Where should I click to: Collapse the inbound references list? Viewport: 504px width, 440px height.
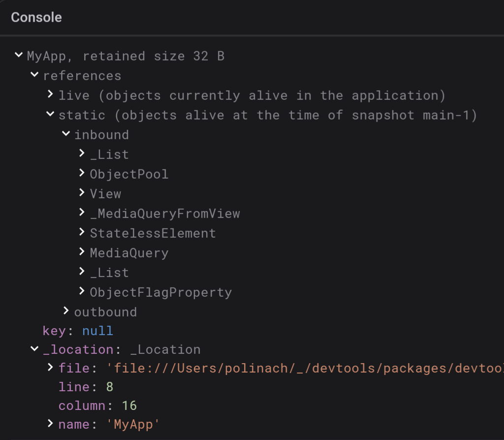pyautogui.click(x=66, y=134)
